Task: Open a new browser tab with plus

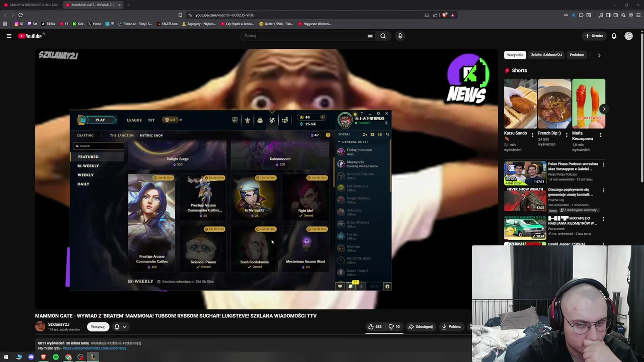Action: (x=128, y=5)
